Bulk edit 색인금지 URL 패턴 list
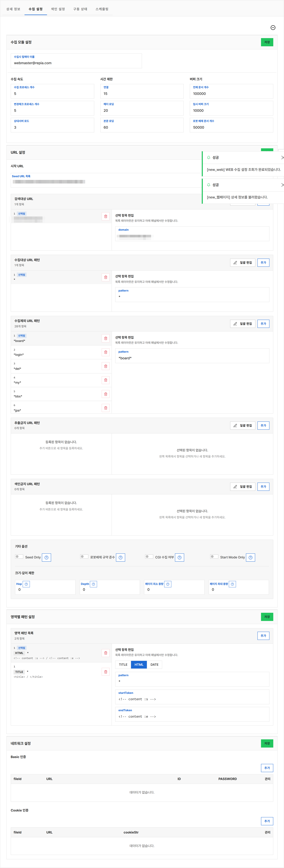 point(243,487)
